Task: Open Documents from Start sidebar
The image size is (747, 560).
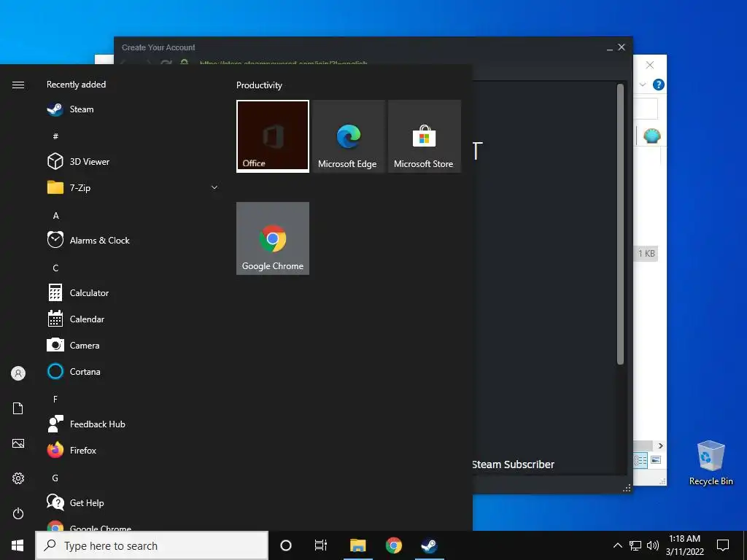Action: point(18,408)
